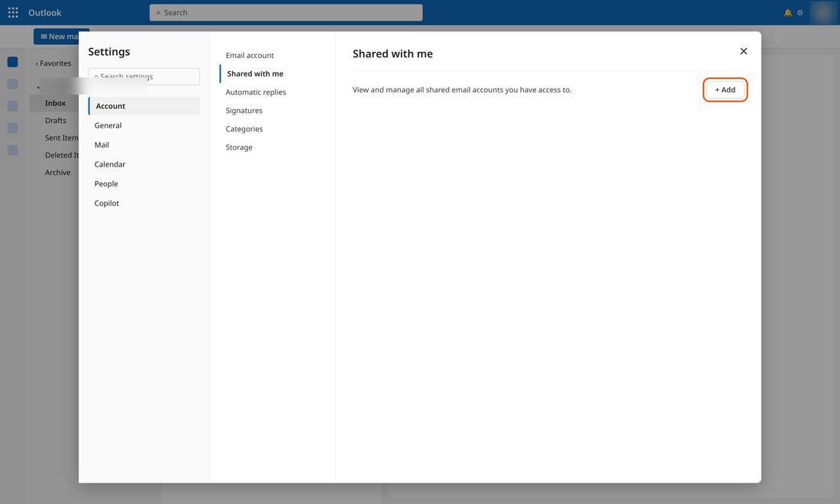
Task: Select the Shared with me section
Action: 273,74
